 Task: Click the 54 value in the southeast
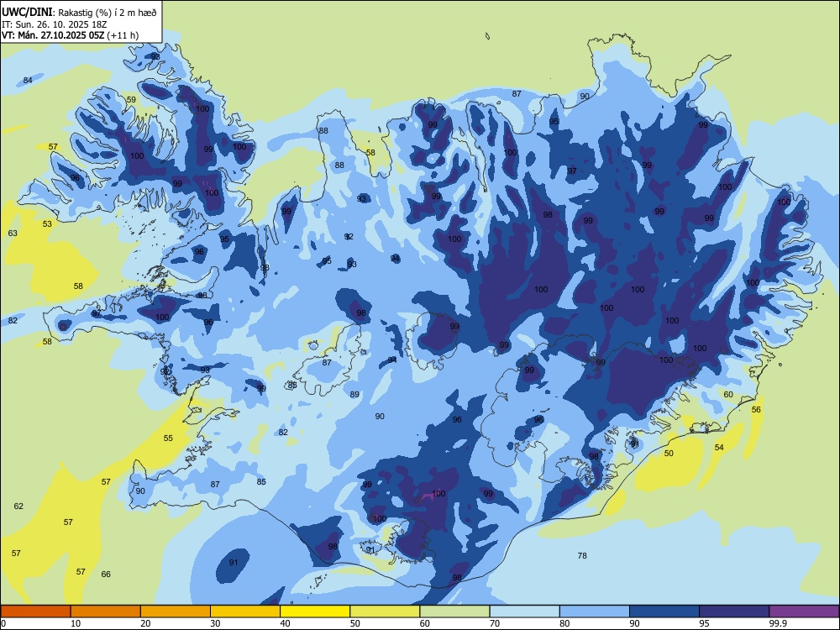pos(720,448)
